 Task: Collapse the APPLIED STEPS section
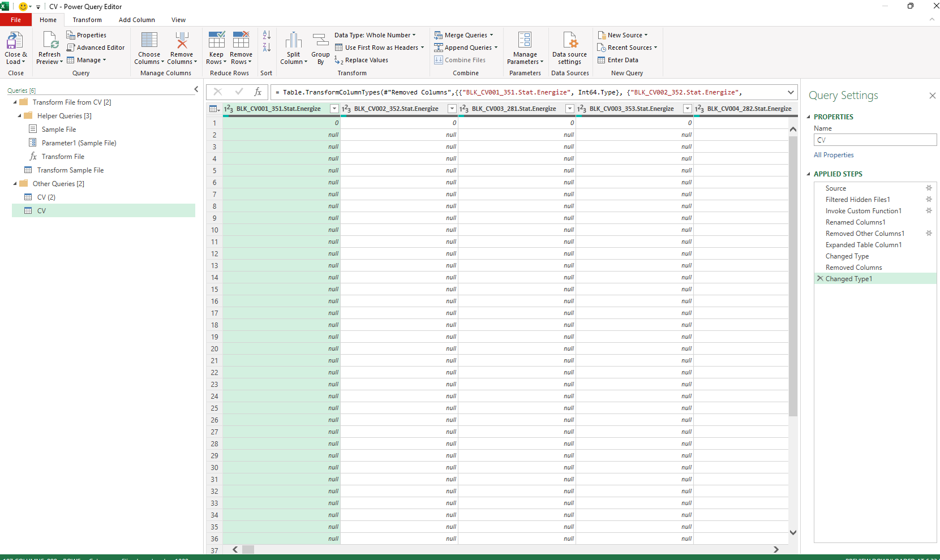pyautogui.click(x=809, y=174)
